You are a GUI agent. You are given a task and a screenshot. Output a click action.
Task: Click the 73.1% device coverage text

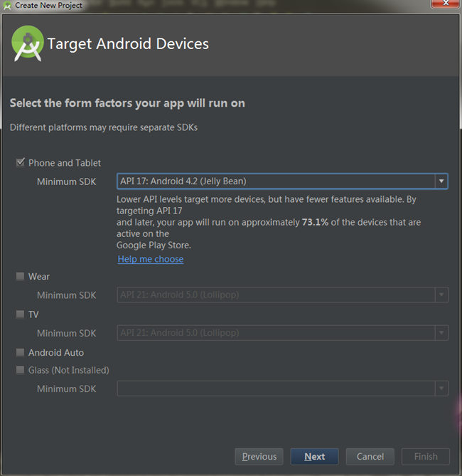[315, 222]
